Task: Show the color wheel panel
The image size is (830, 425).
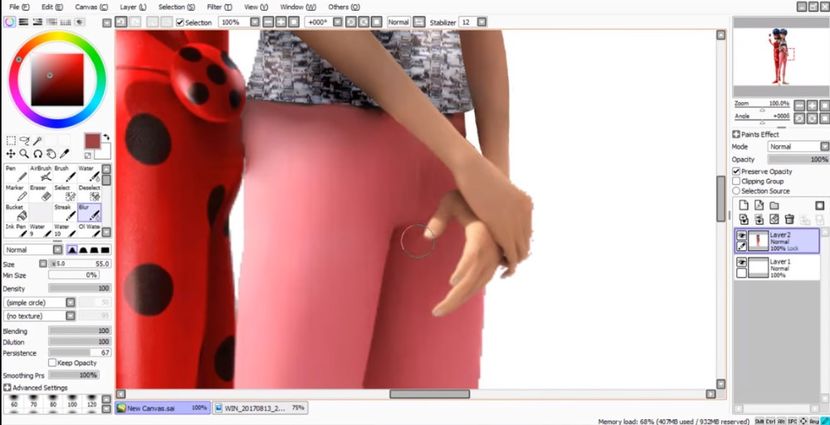Action: point(10,22)
